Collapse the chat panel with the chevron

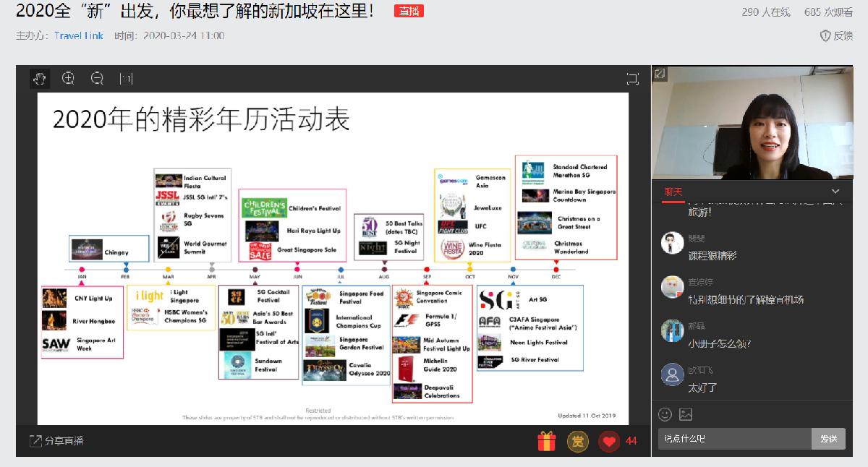(835, 192)
